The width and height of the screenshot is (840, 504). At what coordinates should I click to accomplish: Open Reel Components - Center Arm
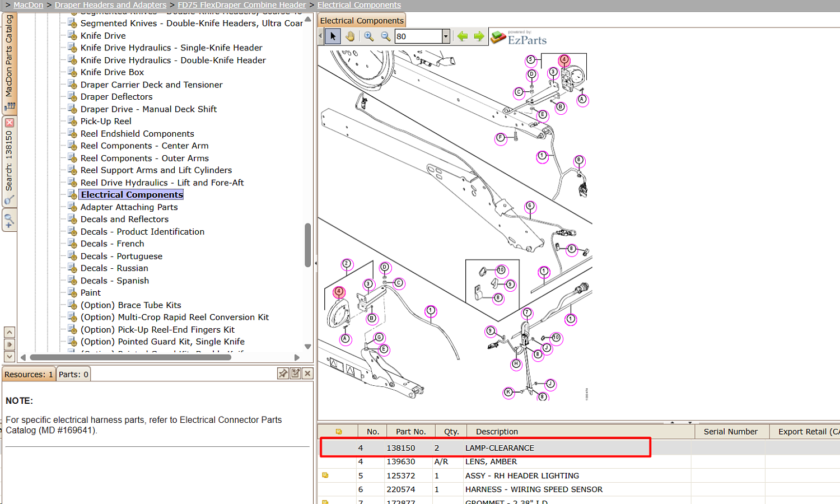144,146
